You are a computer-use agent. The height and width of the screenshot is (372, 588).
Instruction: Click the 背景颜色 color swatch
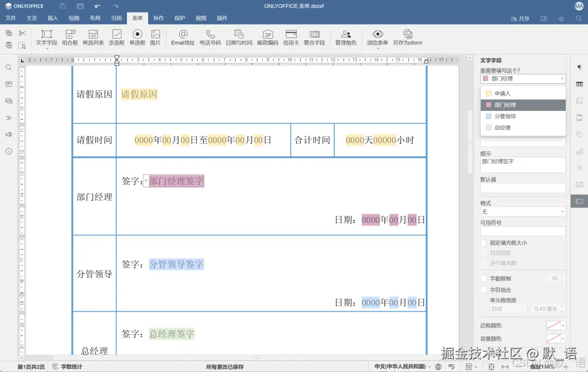[554, 339]
